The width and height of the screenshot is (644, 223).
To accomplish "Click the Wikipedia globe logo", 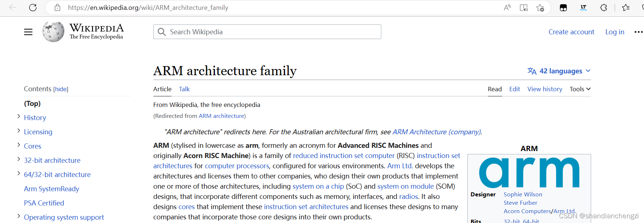I will (53, 32).
